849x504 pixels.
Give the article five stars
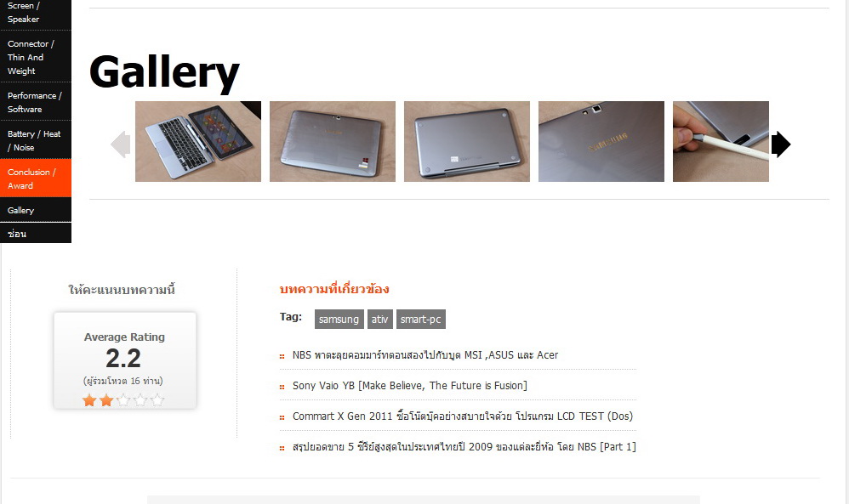click(x=157, y=400)
